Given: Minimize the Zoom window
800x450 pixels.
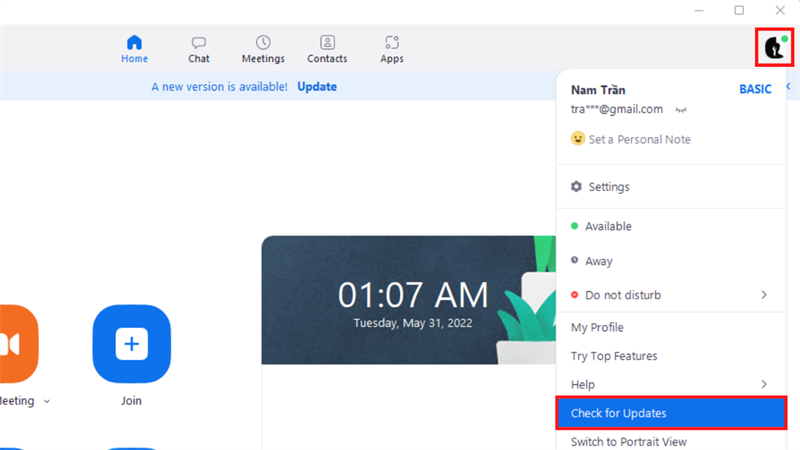Looking at the screenshot, I should pyautogui.click(x=699, y=10).
